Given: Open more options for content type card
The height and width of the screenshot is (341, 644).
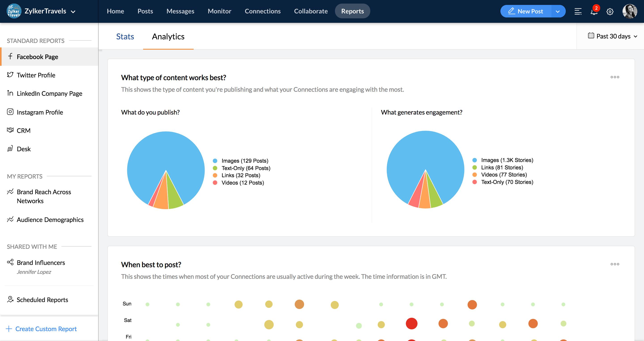Looking at the screenshot, I should (615, 77).
